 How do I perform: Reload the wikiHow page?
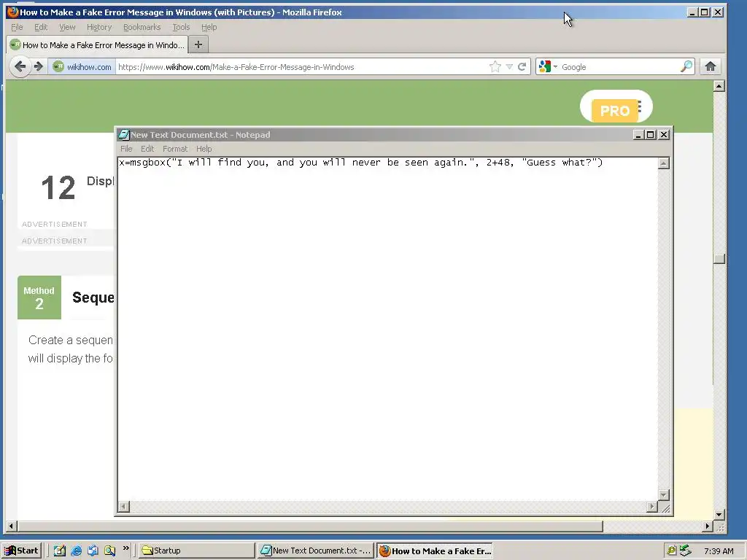pos(522,66)
